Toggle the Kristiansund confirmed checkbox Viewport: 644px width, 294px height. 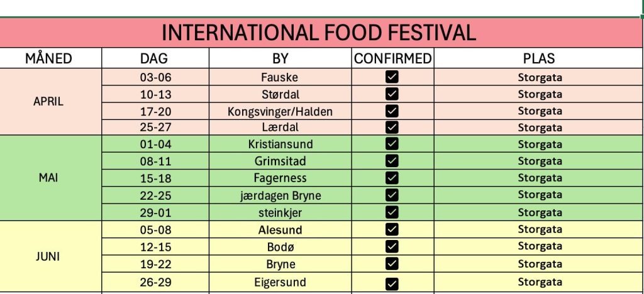[392, 143]
